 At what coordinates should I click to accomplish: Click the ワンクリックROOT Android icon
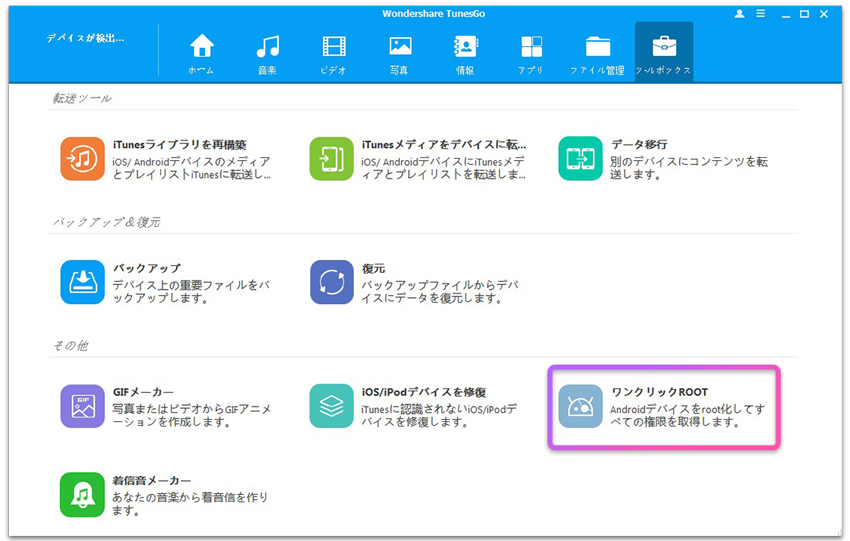click(581, 406)
